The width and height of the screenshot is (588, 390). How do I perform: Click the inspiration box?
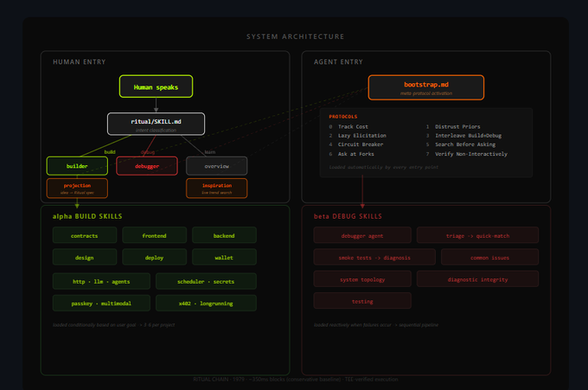pos(217,189)
